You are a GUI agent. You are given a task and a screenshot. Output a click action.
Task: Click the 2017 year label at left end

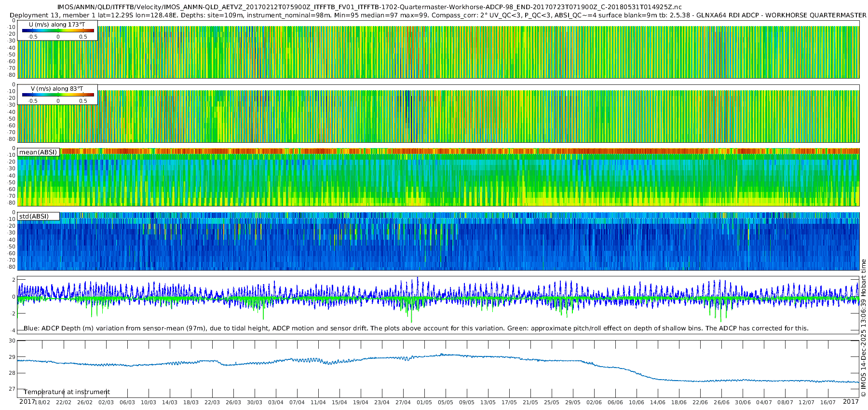pos(27,402)
